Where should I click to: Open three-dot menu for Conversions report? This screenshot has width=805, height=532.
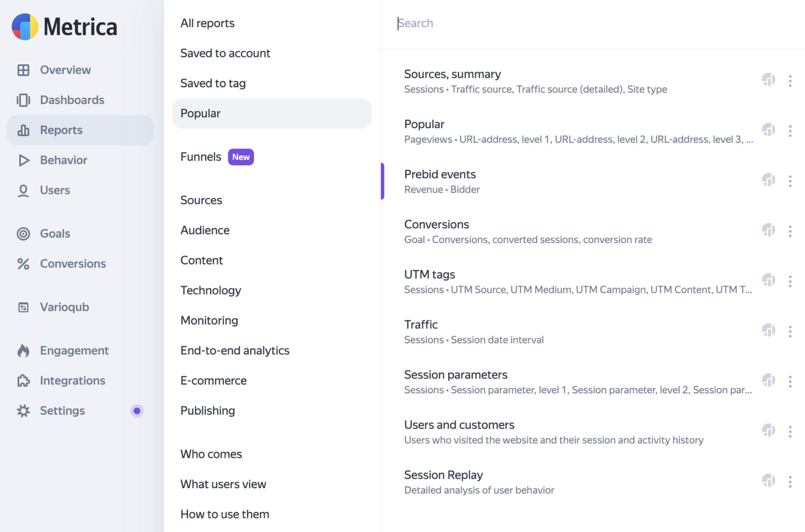790,231
